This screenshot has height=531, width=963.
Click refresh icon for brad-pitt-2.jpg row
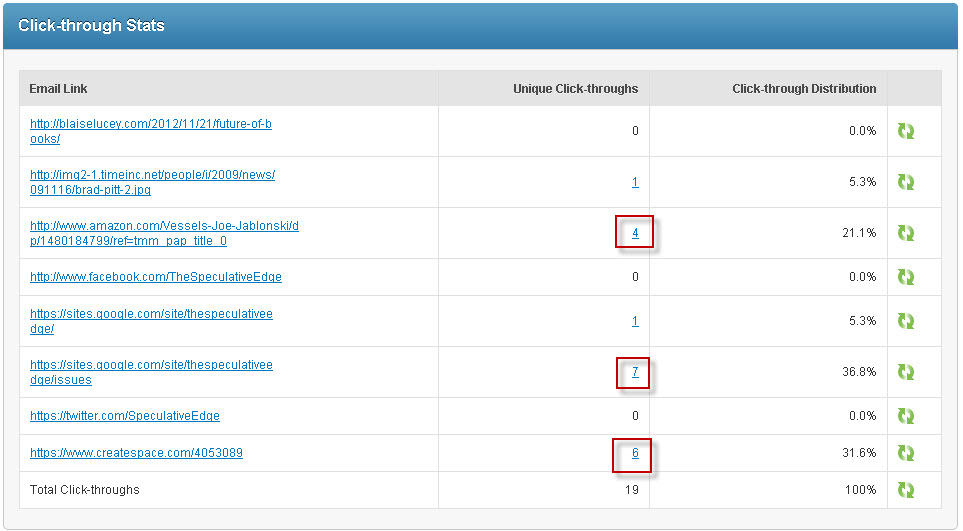(906, 182)
